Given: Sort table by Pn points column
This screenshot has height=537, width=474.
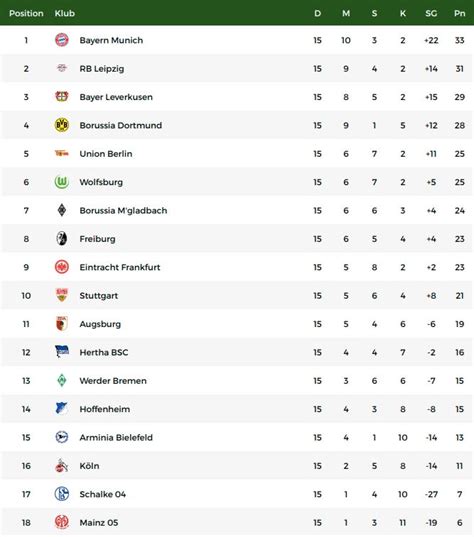Looking at the screenshot, I should pyautogui.click(x=460, y=13).
